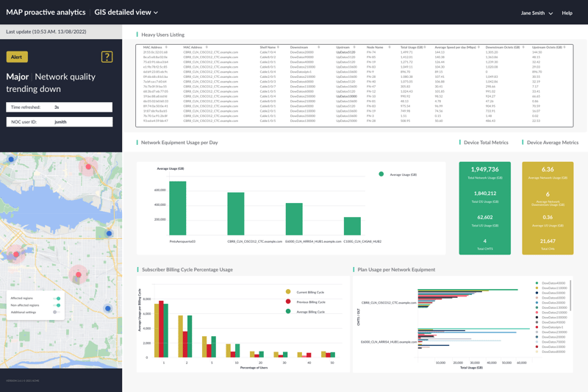
Task: Sort table by Shelf Name column icon
Action: pyautogui.click(x=279, y=47)
